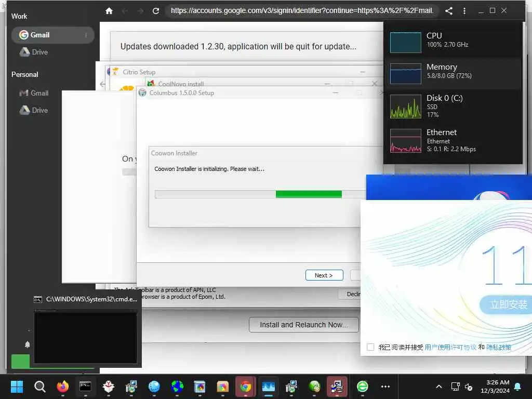Click the red box installer taskbar icon

108,387
